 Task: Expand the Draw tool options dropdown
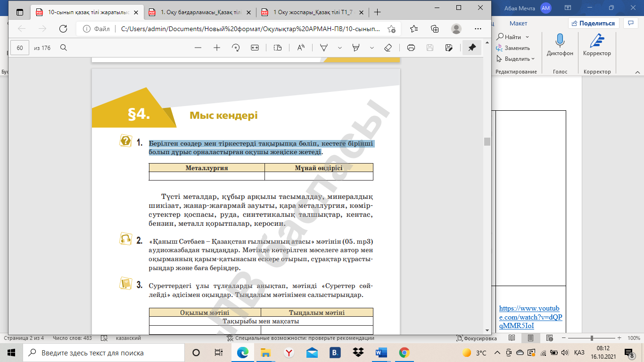pyautogui.click(x=339, y=48)
